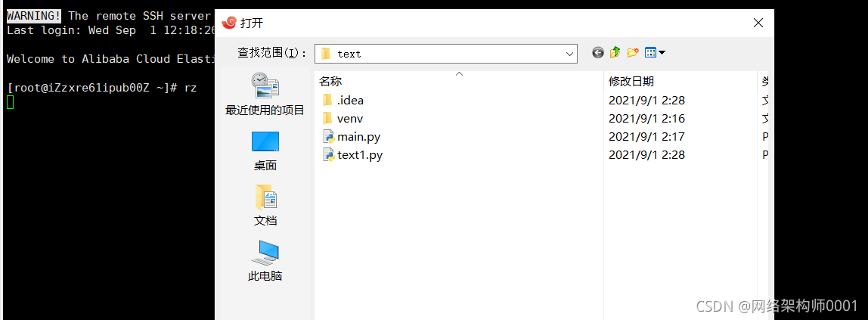Open 文档 in the places sidebar
This screenshot has height=320, width=868.
coord(265,206)
